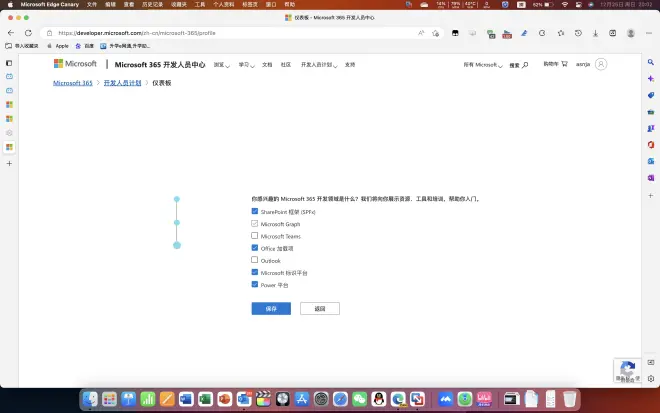660x413 pixels.
Task: Uncheck SharePoint 框架 (SPFx) checkbox
Action: tap(255, 211)
